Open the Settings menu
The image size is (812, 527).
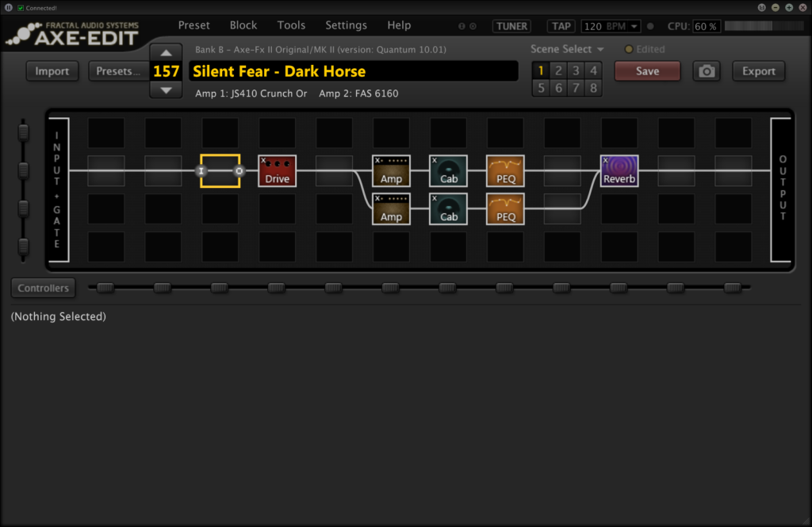click(x=346, y=25)
